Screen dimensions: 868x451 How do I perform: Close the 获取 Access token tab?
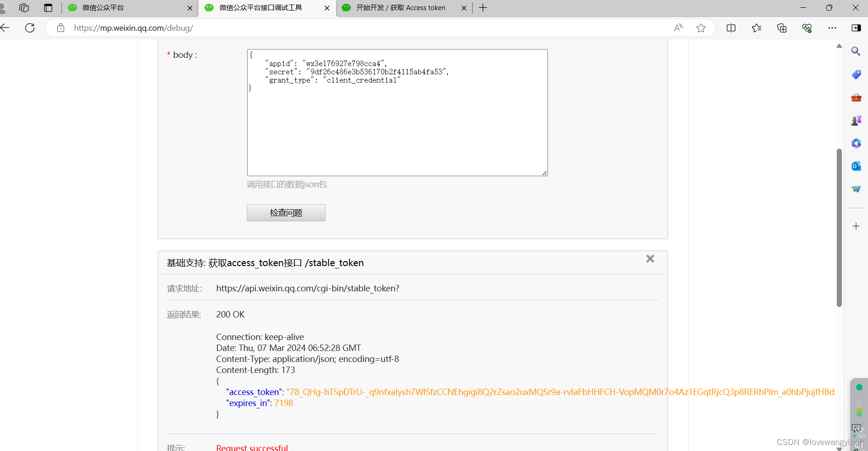[x=464, y=8]
